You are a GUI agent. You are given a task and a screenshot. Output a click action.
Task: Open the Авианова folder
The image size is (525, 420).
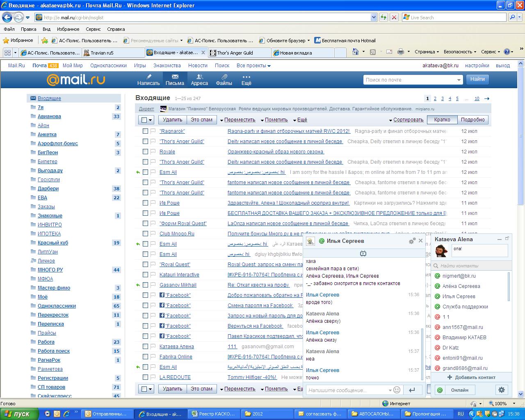tap(49, 116)
